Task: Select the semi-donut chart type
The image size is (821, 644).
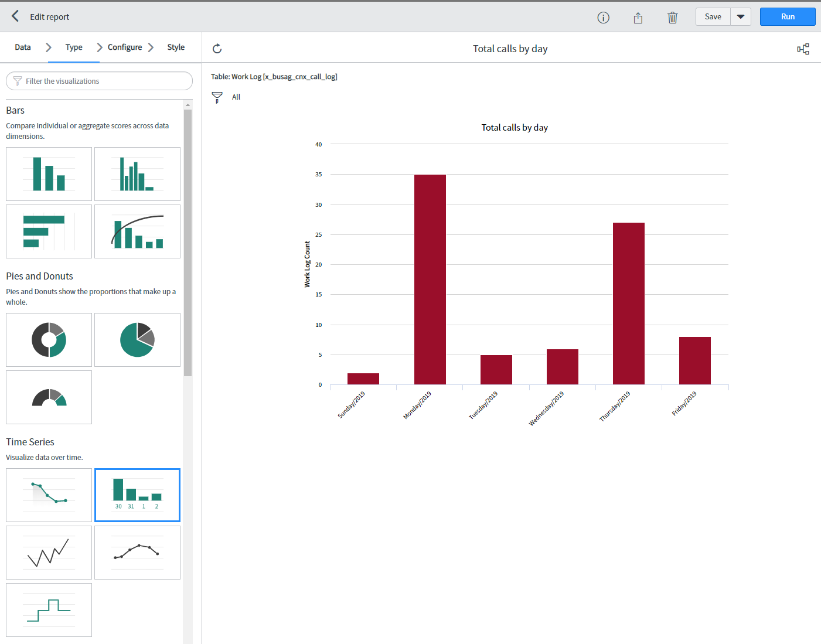Action: 49,397
